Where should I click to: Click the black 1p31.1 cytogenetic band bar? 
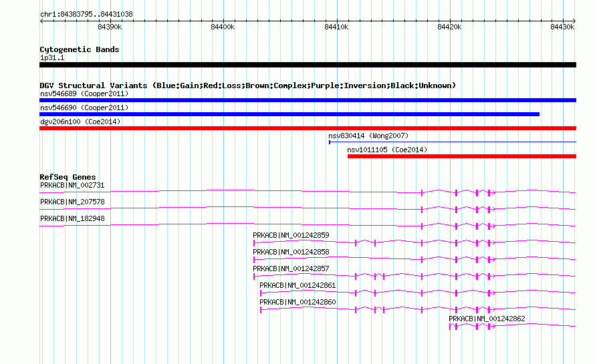pos(308,65)
